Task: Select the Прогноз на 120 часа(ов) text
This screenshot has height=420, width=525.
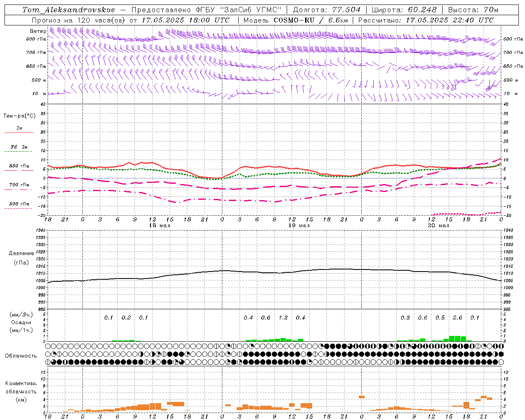Action: (79, 20)
